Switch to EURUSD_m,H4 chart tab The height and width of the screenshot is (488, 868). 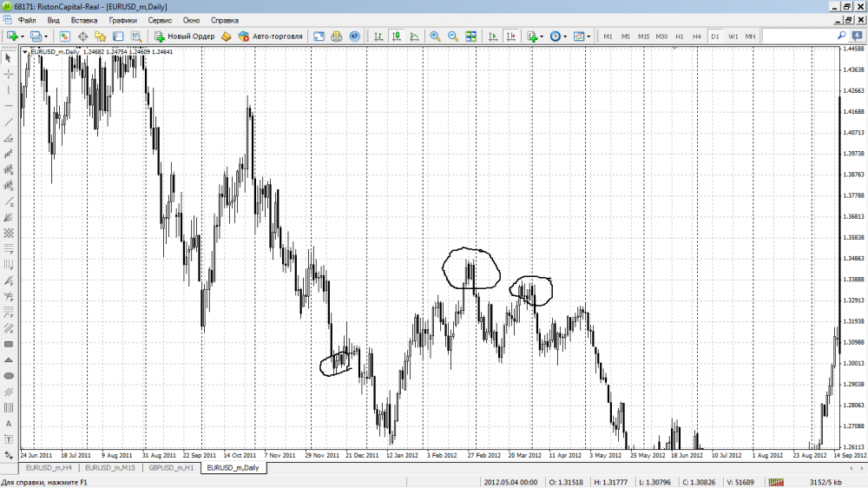click(49, 468)
